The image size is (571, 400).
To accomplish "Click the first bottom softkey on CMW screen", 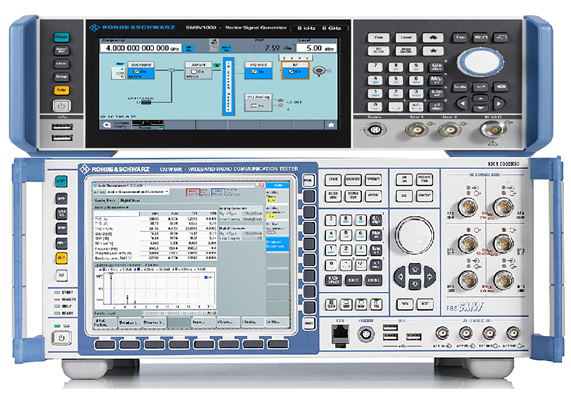I will [x=105, y=322].
